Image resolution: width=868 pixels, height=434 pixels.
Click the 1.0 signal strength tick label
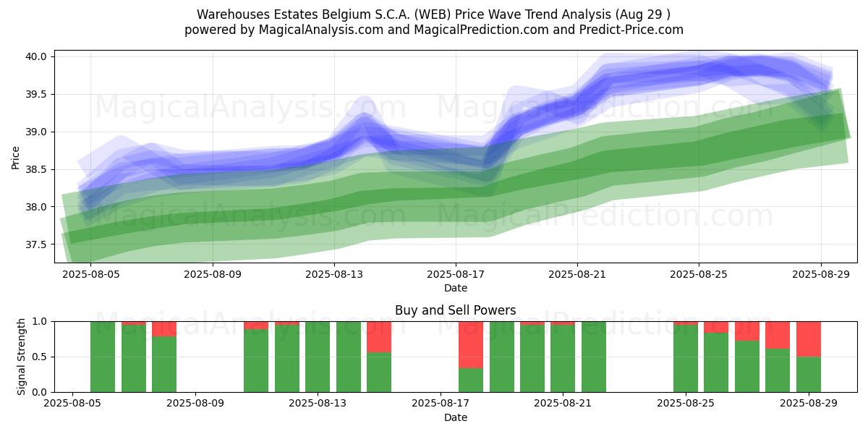pyautogui.click(x=39, y=321)
